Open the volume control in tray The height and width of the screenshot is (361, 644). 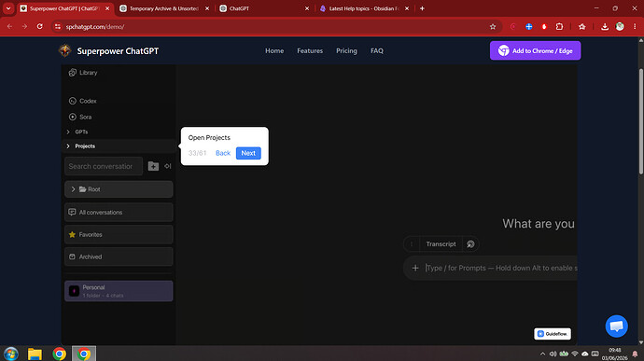pyautogui.click(x=553, y=354)
